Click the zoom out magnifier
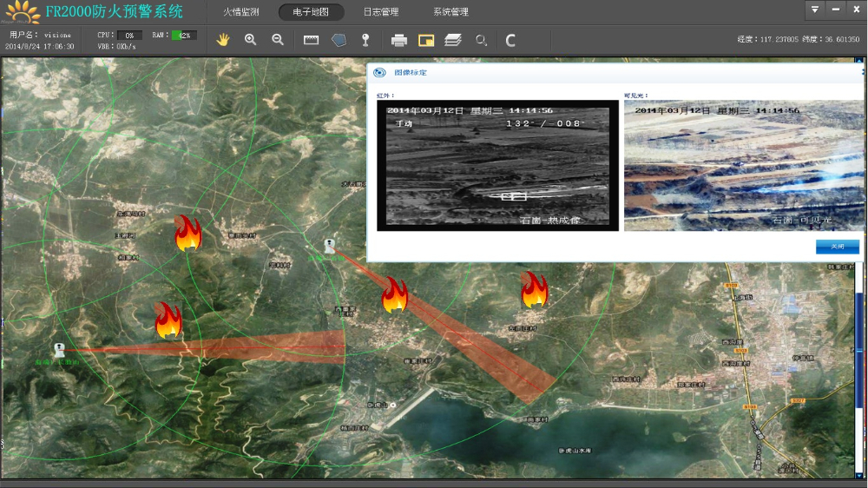Screen dimensions: 868x488 tap(278, 39)
